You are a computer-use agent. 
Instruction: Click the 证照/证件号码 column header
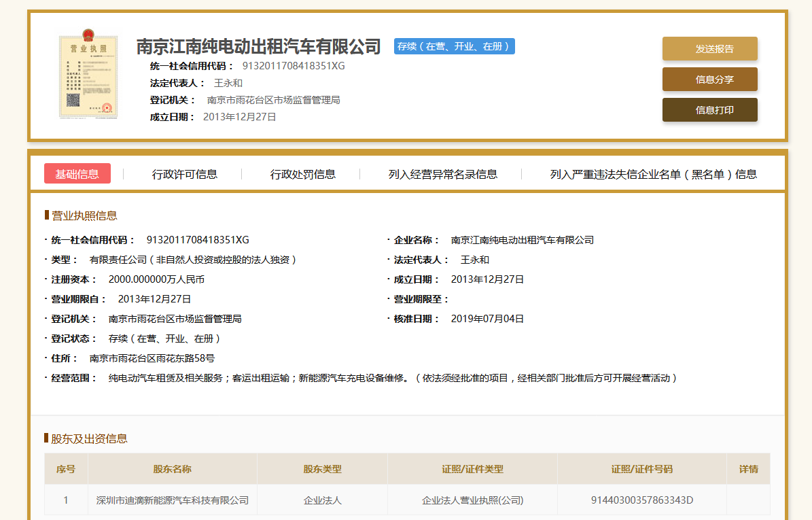click(642, 469)
